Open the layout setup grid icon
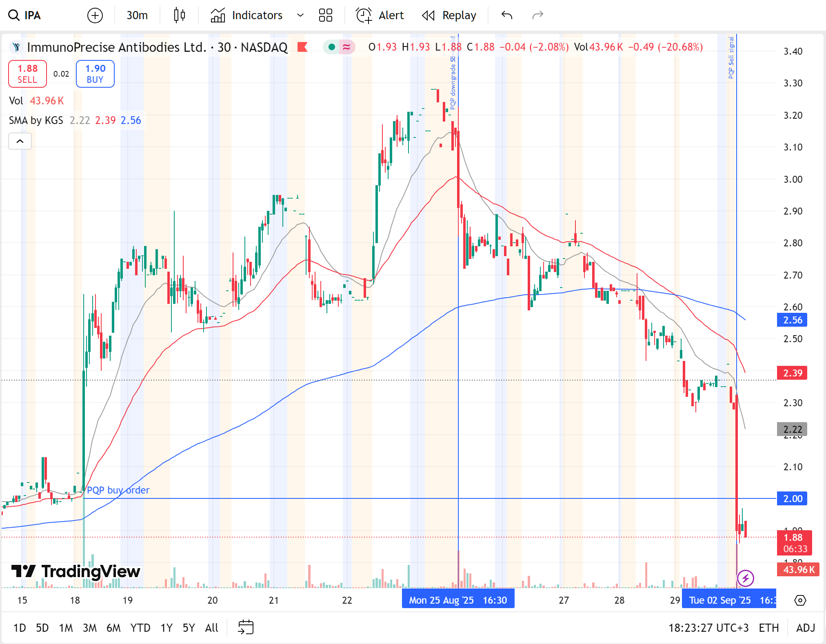 325,15
